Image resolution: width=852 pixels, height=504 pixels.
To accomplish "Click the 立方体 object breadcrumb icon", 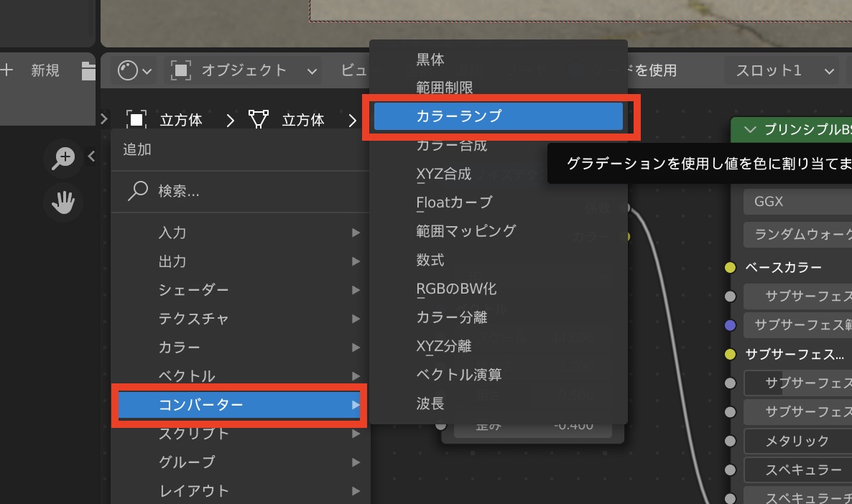I will [x=136, y=119].
